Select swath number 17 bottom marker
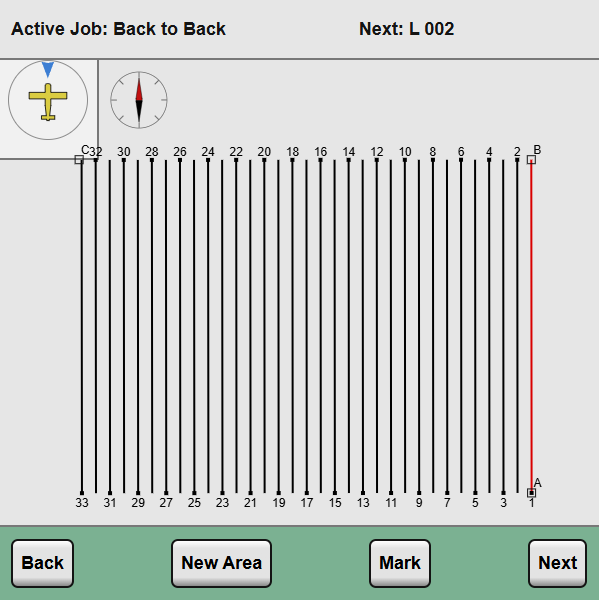Viewport: 599px width, 601px height. [x=307, y=493]
